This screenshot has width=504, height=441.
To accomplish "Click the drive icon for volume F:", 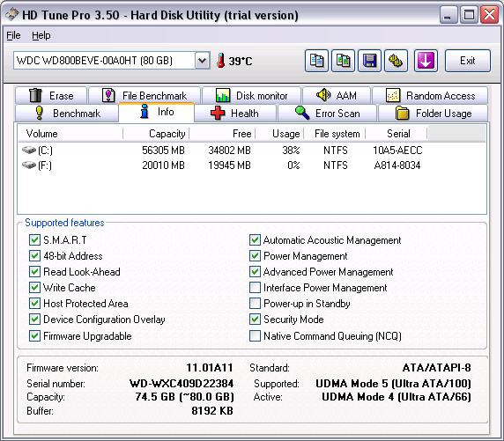I will point(28,165).
